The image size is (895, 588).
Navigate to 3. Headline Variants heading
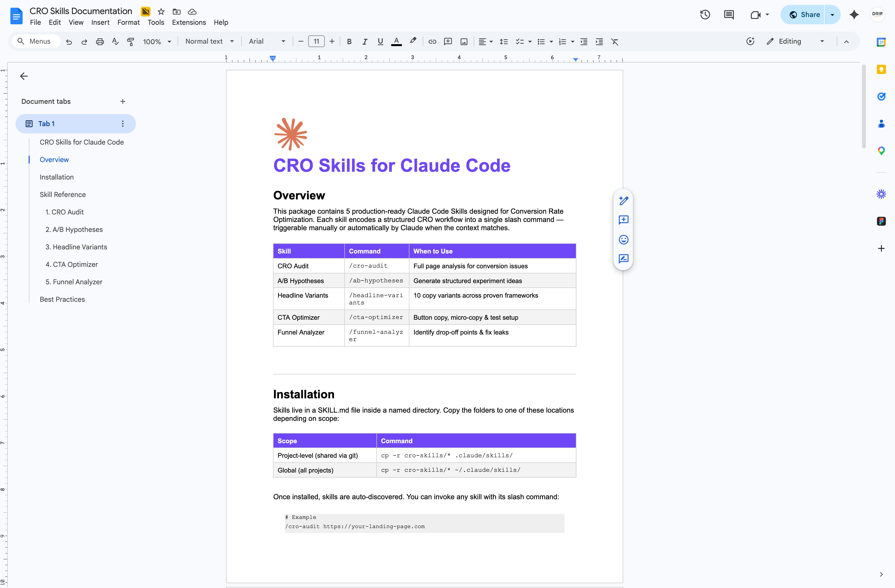click(x=76, y=247)
